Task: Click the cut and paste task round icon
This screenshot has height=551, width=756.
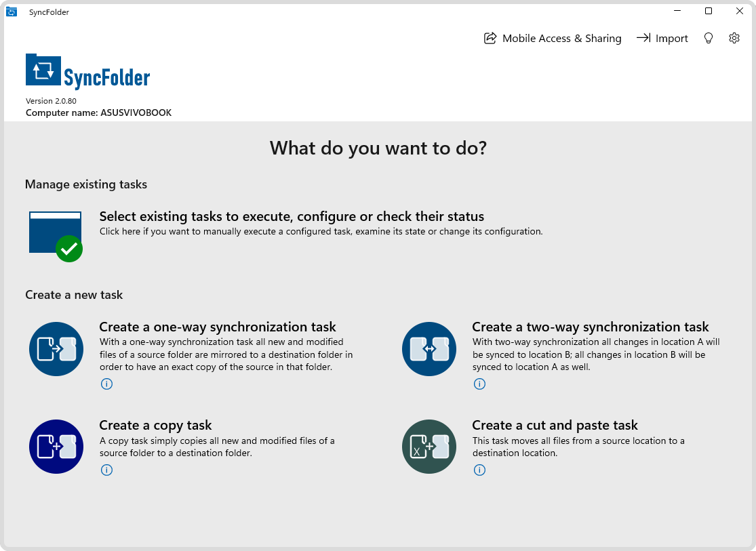Action: click(x=429, y=447)
